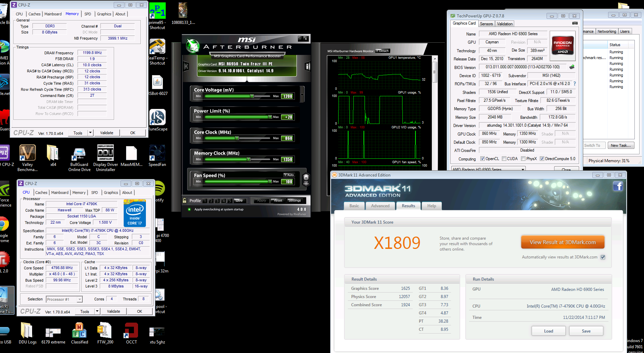Click the GPU-Z BIOS save chip icon

pyautogui.click(x=572, y=67)
